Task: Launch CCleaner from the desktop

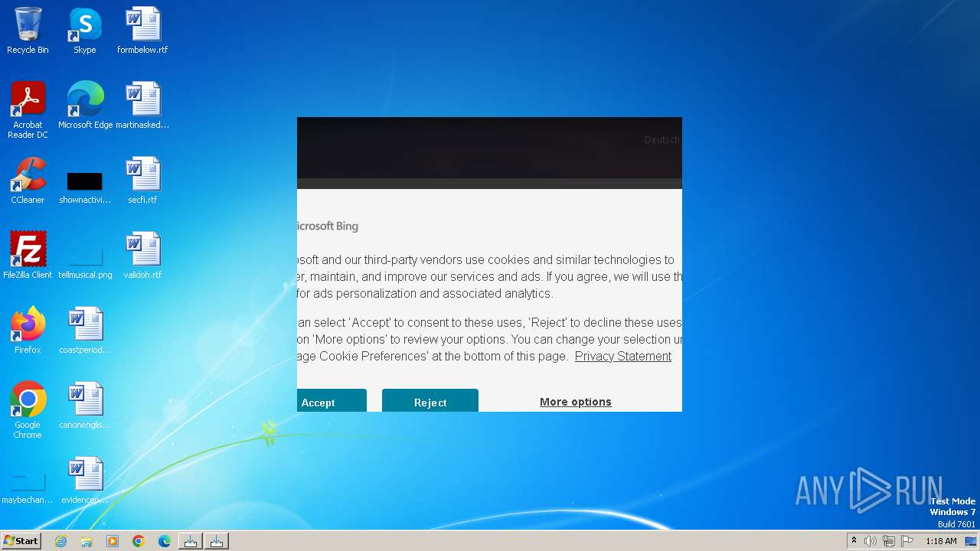Action: tap(28, 181)
